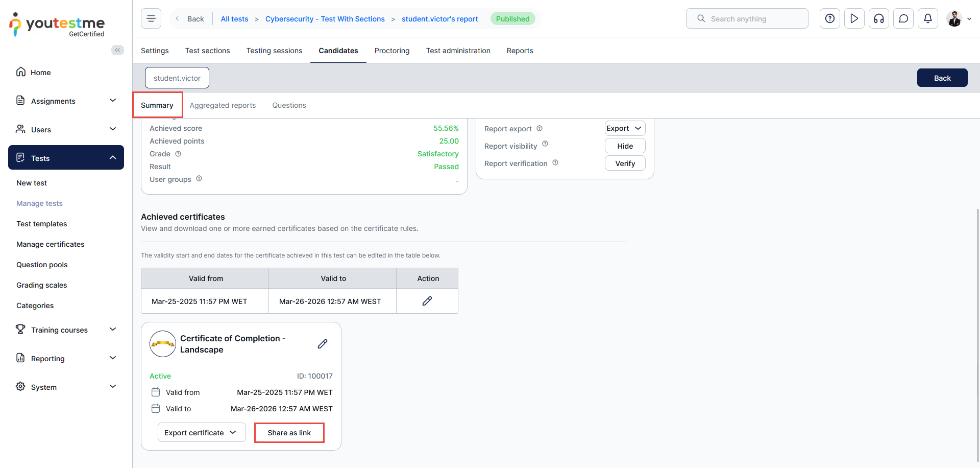Open the Proctoring tab
The height and width of the screenshot is (468, 980).
pyautogui.click(x=391, y=51)
